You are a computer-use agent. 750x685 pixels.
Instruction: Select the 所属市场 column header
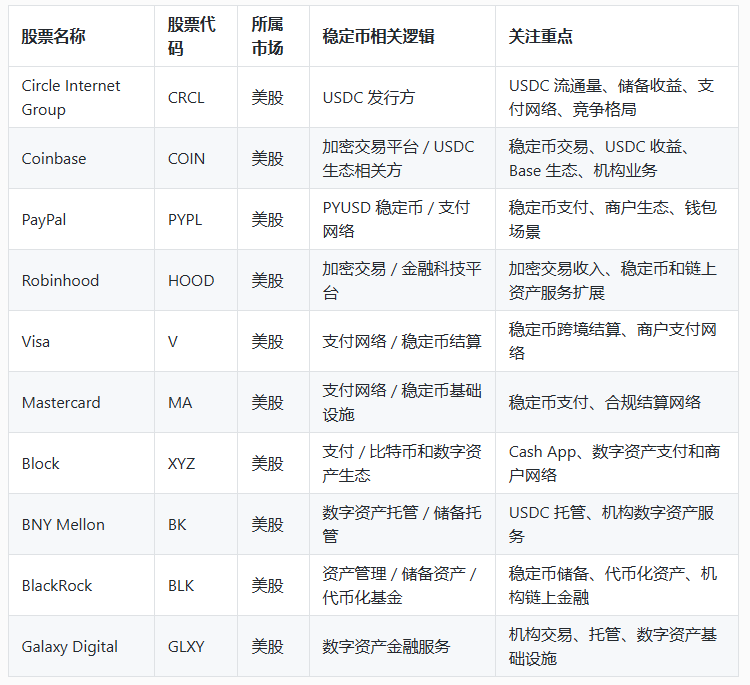click(x=274, y=36)
